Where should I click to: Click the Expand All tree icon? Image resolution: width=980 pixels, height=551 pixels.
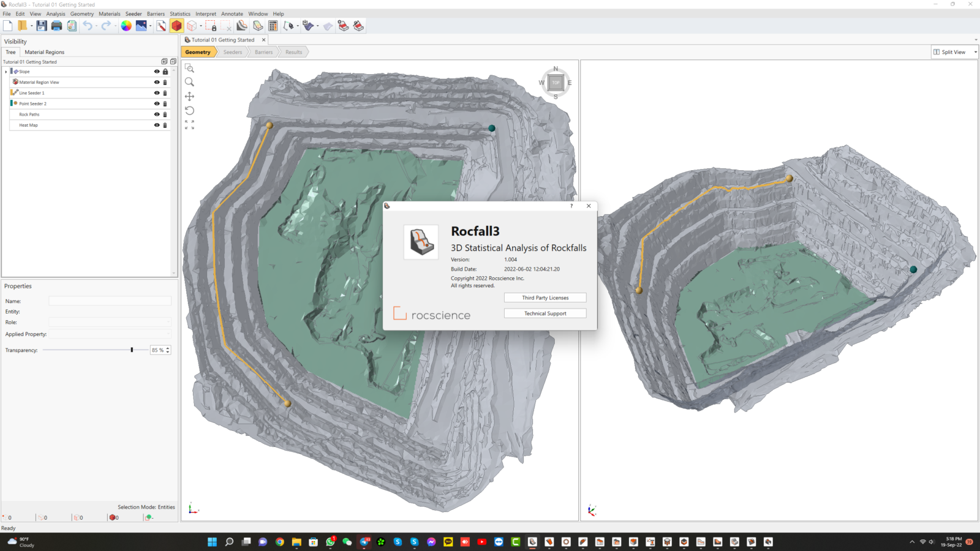(164, 62)
